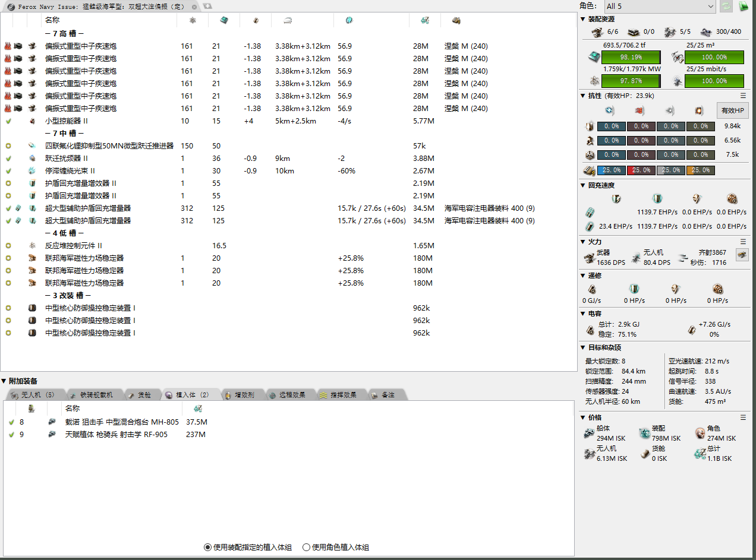Click the 有效HP button
The height and width of the screenshot is (560, 756).
tap(732, 110)
